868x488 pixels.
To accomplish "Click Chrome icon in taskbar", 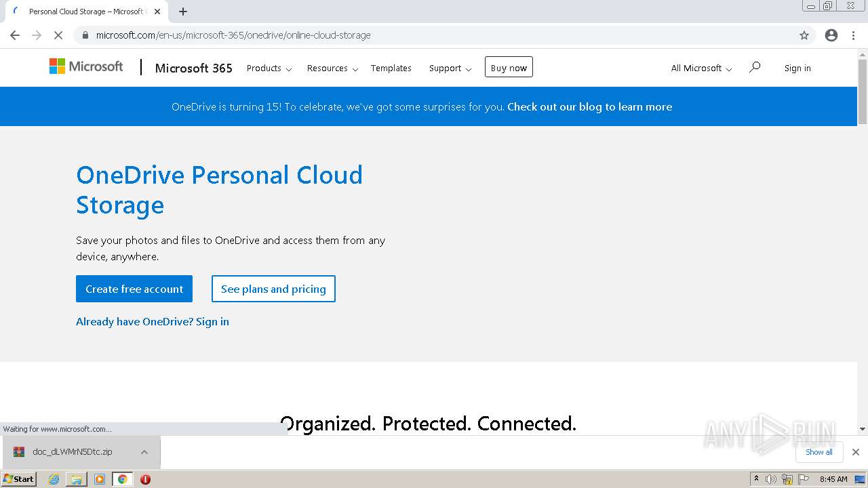I will tap(123, 479).
